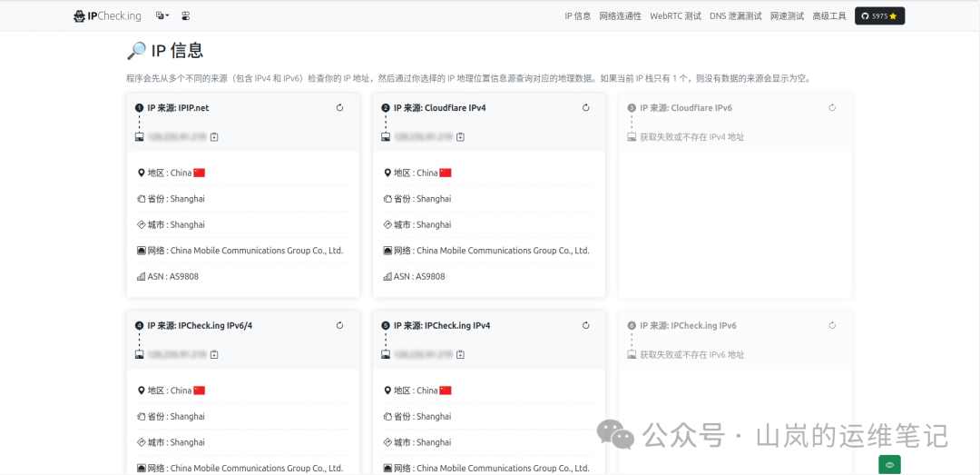Click ASN : AS9808 in Cloudflare IPv4 card
The height and width of the screenshot is (475, 980).
pos(419,276)
